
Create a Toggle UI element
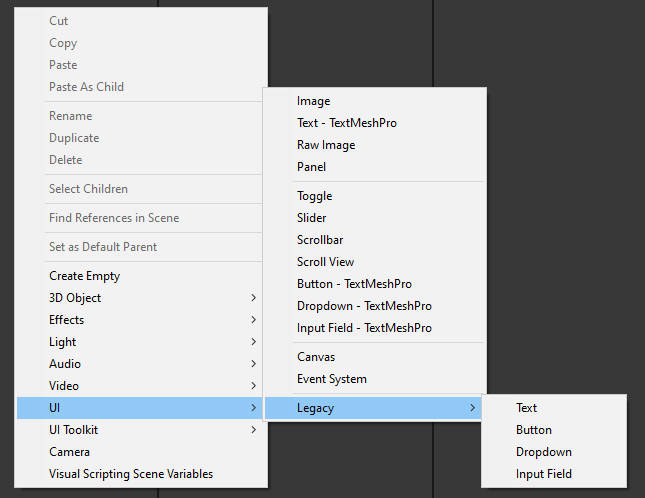(x=314, y=196)
